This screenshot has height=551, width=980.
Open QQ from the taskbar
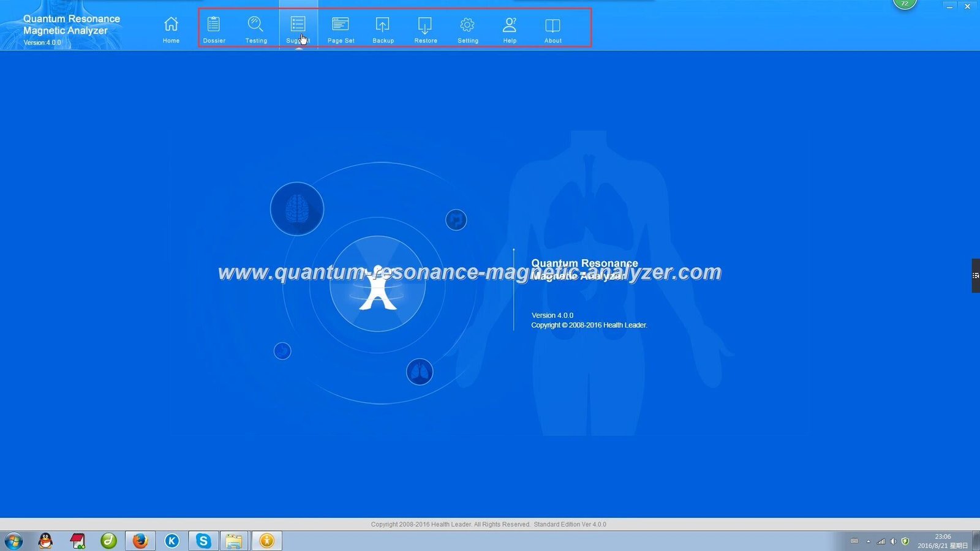[45, 541]
